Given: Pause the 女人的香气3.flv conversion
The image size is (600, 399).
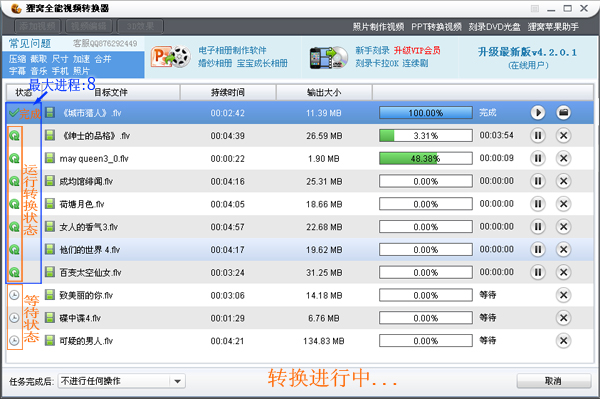Looking at the screenshot, I should coord(538,227).
